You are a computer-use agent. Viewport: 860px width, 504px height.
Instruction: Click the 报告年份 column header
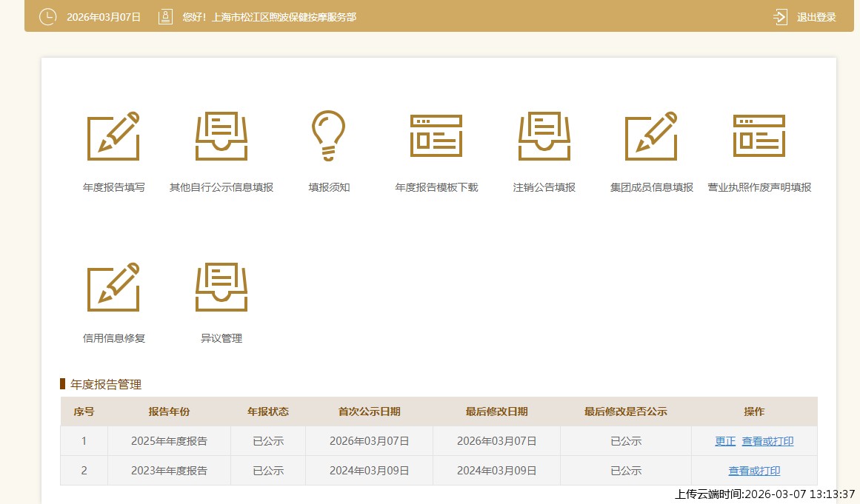[169, 411]
